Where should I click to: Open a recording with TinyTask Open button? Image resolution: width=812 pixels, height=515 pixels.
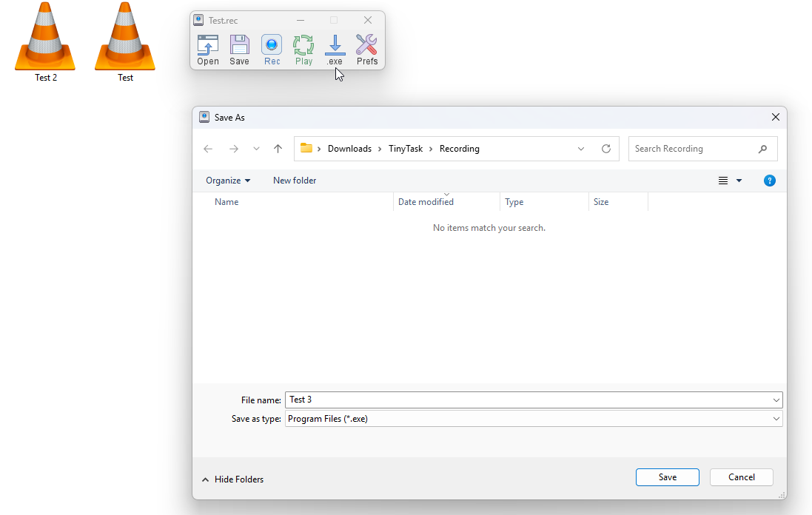pos(208,50)
